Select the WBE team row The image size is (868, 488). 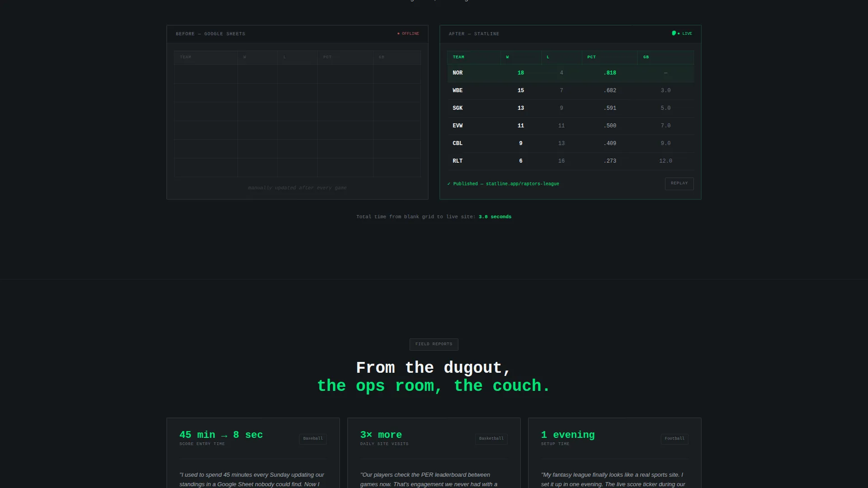coord(571,90)
